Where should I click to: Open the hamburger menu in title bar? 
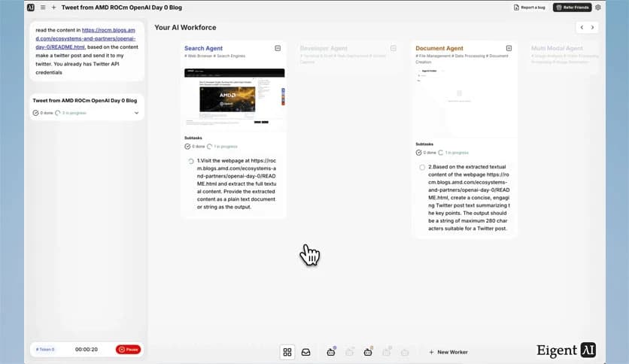tap(43, 8)
